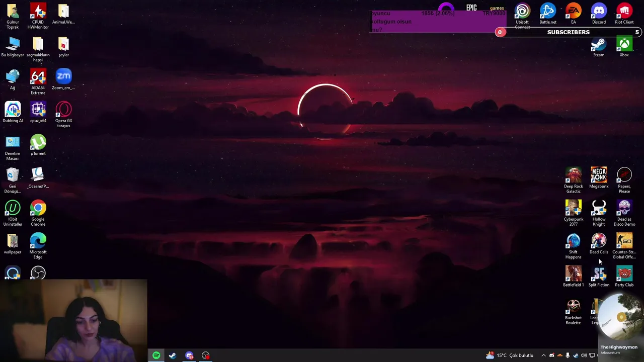Image resolution: width=644 pixels, height=362 pixels.
Task: Select Dead Cells game shortcut
Action: (x=599, y=244)
